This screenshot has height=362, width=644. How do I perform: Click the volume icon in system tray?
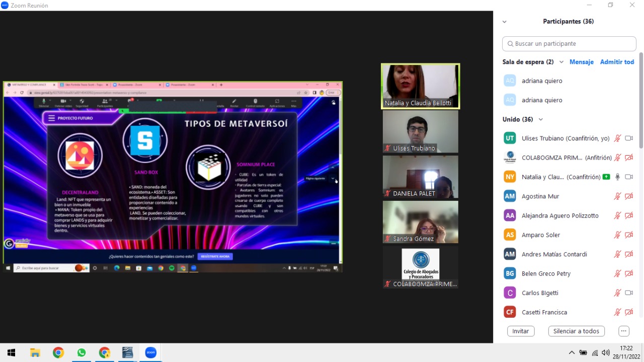tap(606, 353)
